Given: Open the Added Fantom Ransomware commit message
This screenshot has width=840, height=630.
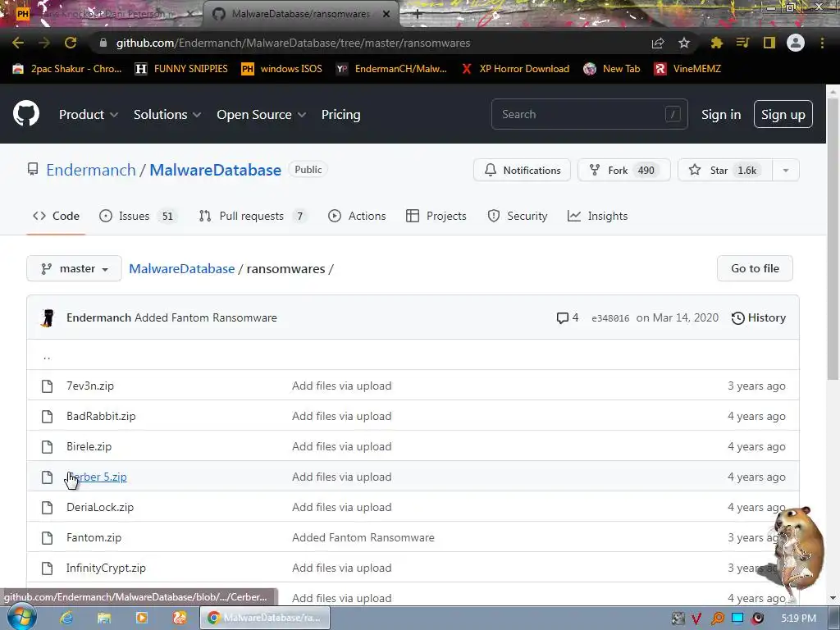Looking at the screenshot, I should pyautogui.click(x=206, y=317).
